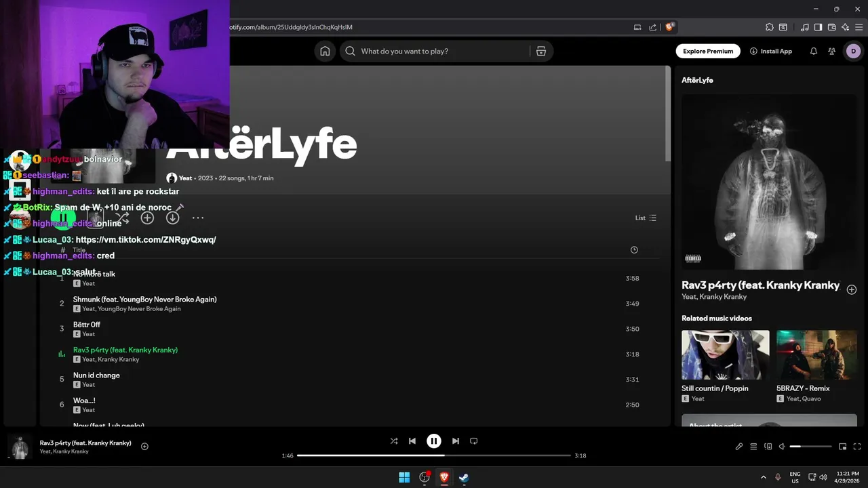Click the Explore Premium button
This screenshot has width=868, height=488.
[708, 51]
